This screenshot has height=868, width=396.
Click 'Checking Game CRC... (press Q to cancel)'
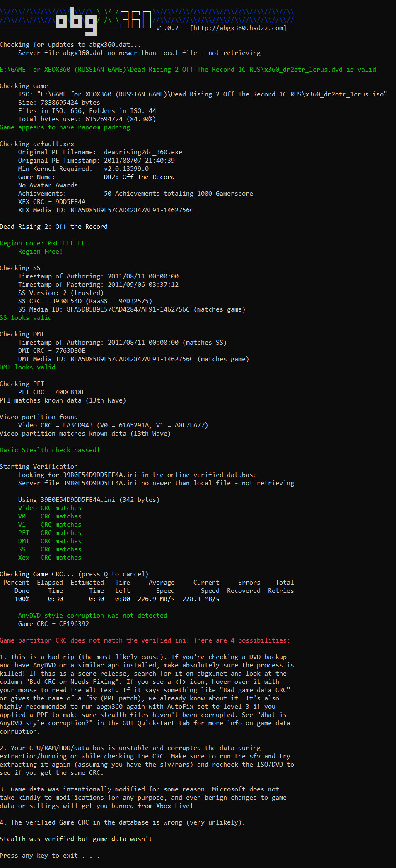74,574
